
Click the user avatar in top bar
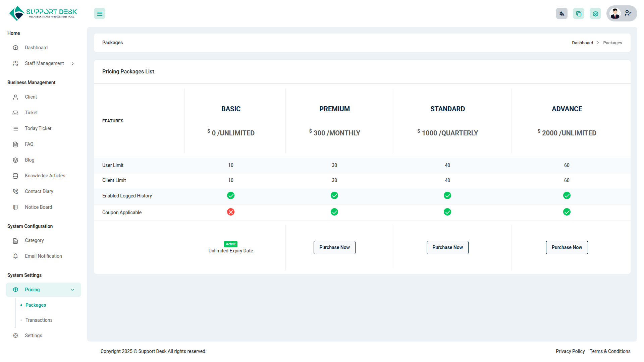(x=615, y=13)
